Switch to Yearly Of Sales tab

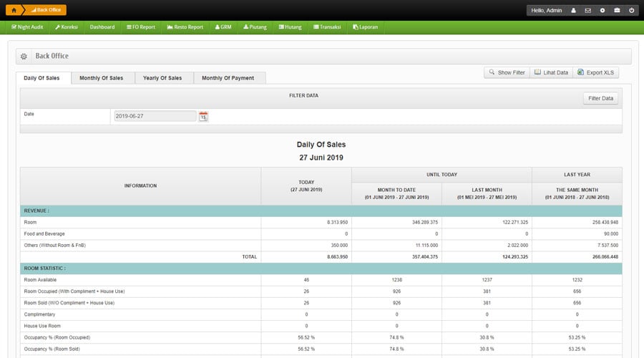[x=162, y=78]
